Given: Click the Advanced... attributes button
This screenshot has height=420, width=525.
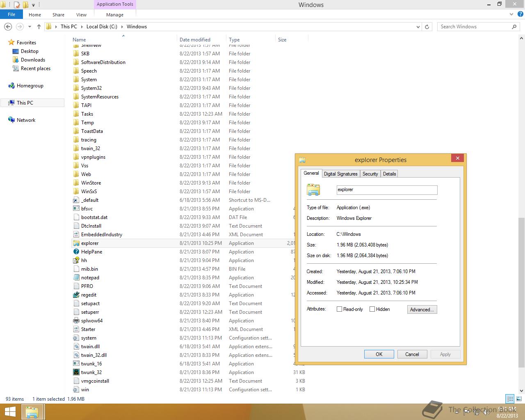Looking at the screenshot, I should [422, 310].
